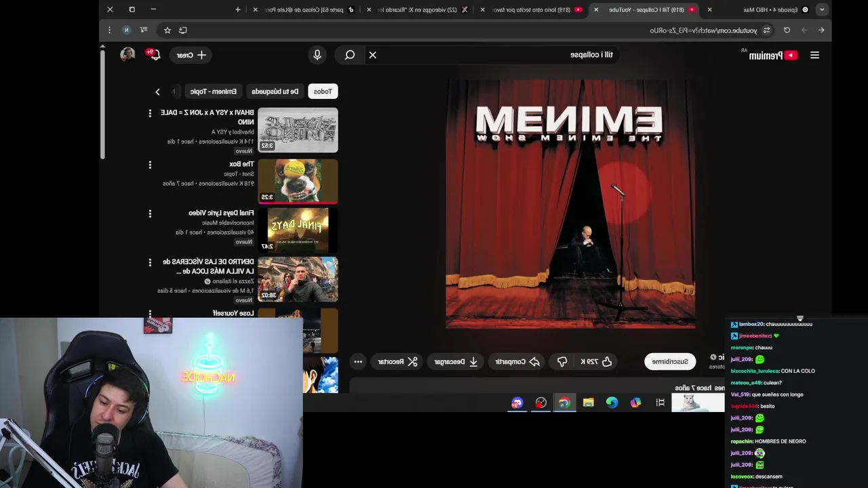Viewport: 868px width, 488px height.
Task: Open the cat widgets button on taskbar
Action: (698, 403)
